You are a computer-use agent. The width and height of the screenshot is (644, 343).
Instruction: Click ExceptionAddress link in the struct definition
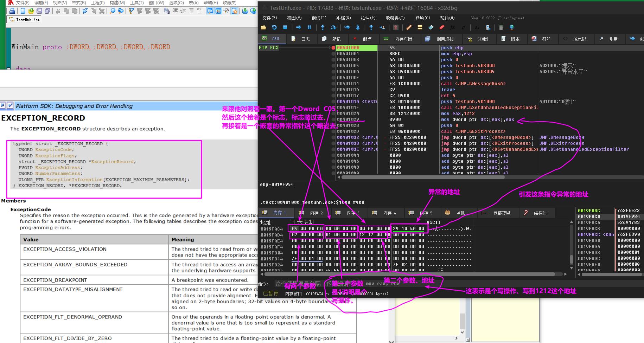point(58,168)
